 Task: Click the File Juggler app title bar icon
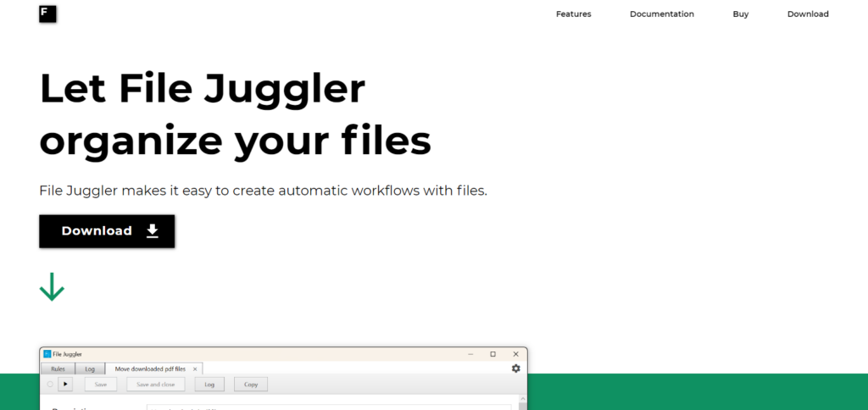pos(47,353)
